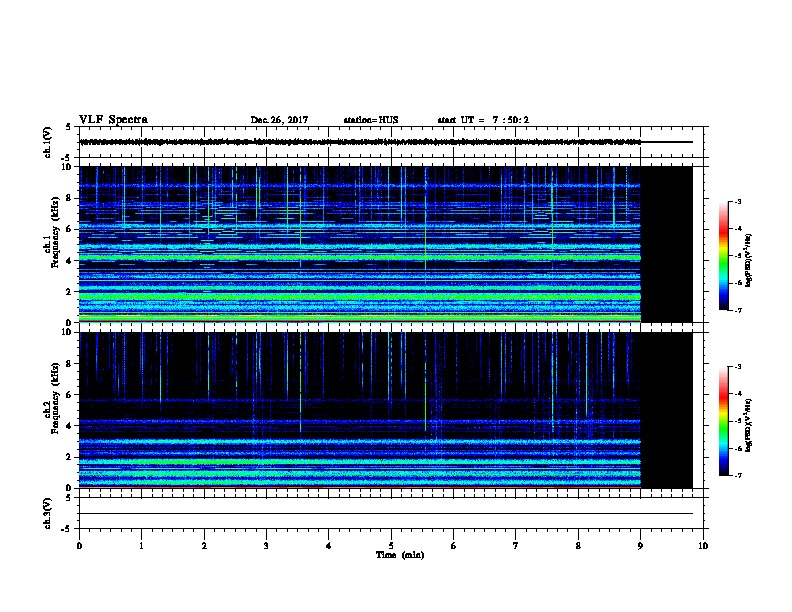
Task: Click the "-3" label on ch.1 colorbar
Action: 737,202
